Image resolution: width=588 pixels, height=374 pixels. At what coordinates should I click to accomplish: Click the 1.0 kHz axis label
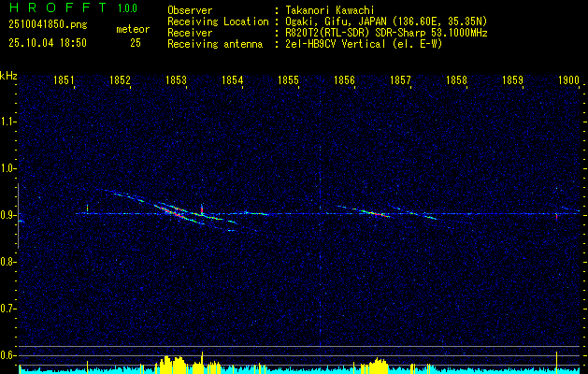[7, 168]
